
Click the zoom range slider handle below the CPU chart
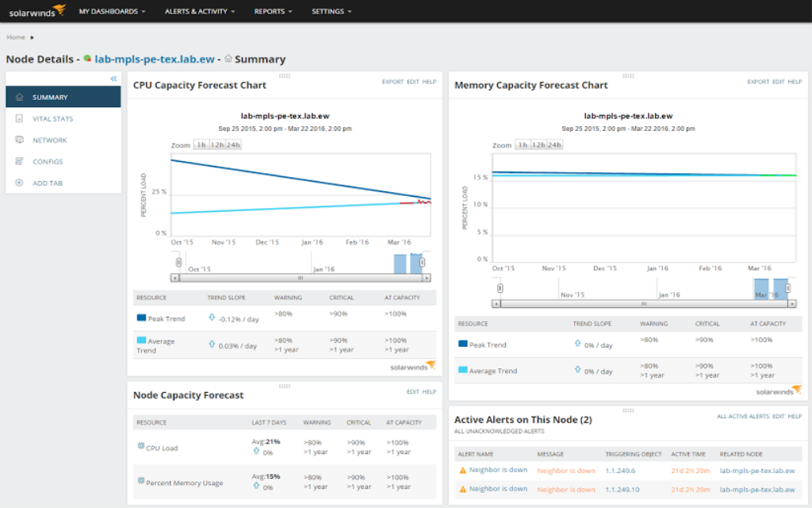[178, 260]
